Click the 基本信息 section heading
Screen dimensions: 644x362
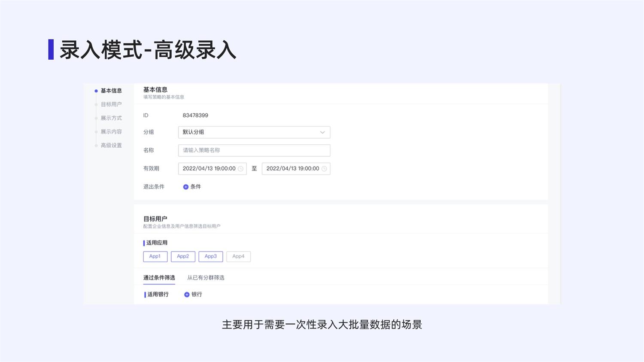pyautogui.click(x=155, y=90)
